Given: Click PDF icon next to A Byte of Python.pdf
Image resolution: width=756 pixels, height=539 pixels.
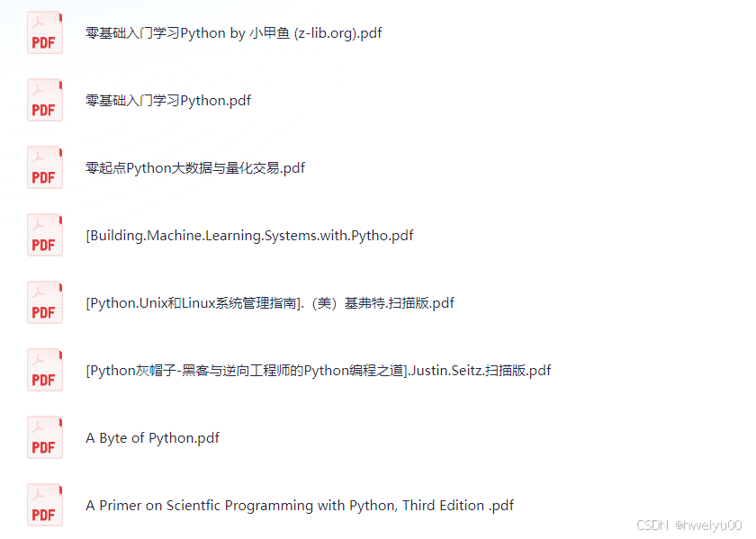Looking at the screenshot, I should coord(45,437).
